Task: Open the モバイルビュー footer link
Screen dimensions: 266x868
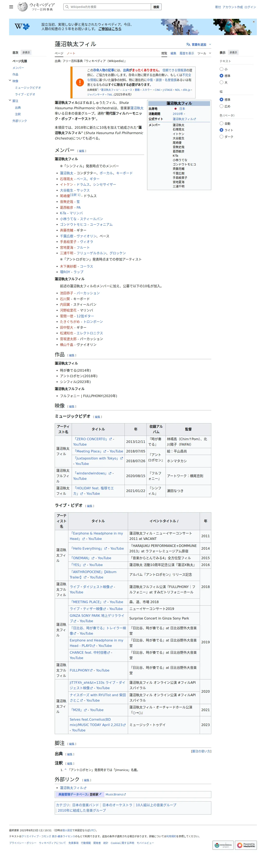Action: click(145, 843)
